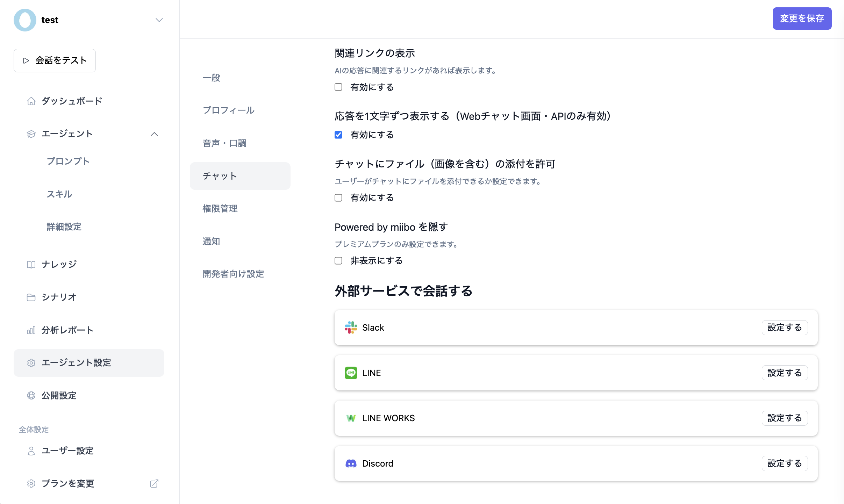844x504 pixels.
Task: Click the Dashboard home icon
Action: click(31, 101)
